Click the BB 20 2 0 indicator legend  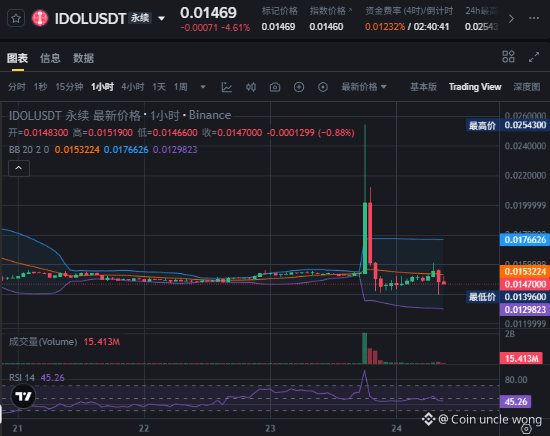tap(29, 150)
